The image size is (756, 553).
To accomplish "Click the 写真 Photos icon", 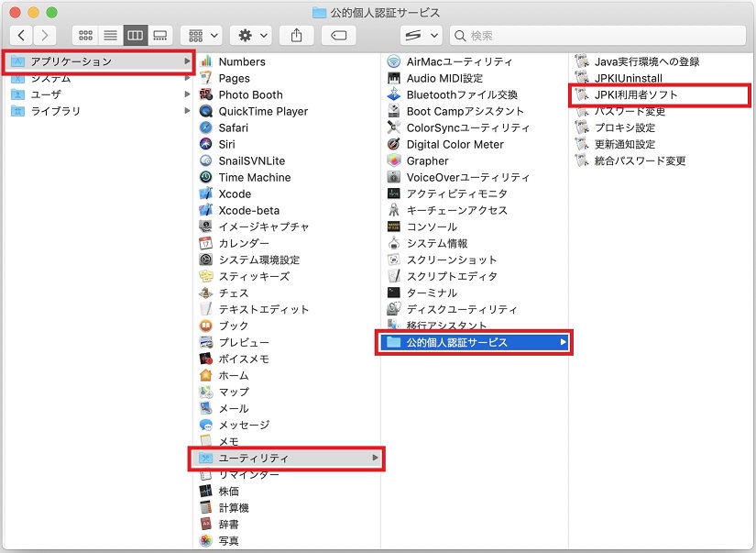I will [x=206, y=540].
